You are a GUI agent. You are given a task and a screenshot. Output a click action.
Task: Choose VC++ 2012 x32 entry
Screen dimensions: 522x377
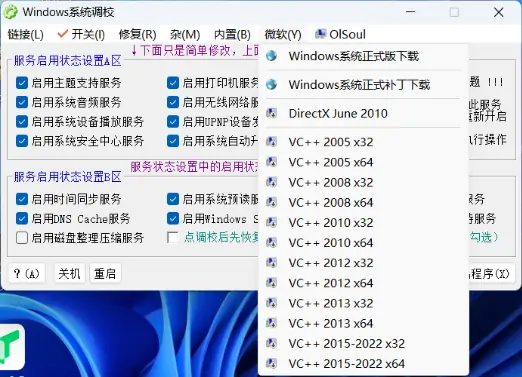coord(363,263)
